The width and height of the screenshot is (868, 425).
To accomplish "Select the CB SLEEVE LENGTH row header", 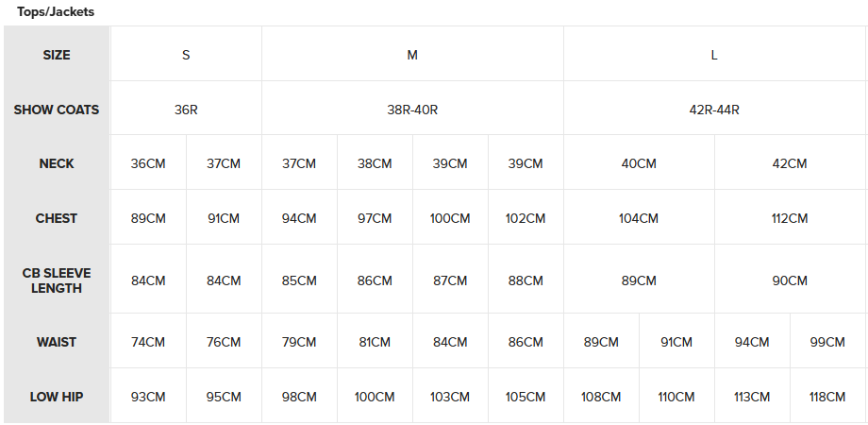I will pos(57,280).
